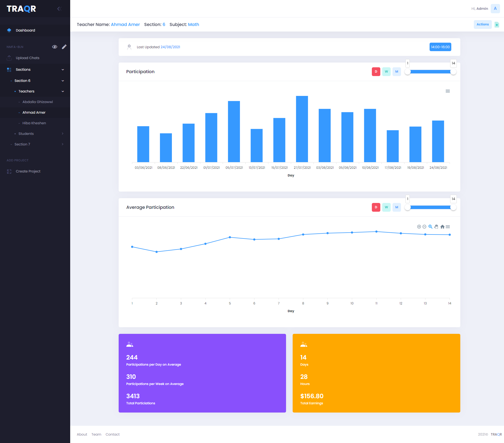Select the zoom magnifier tool on line chart
Viewport: 504px width, 443px height.
[430, 227]
